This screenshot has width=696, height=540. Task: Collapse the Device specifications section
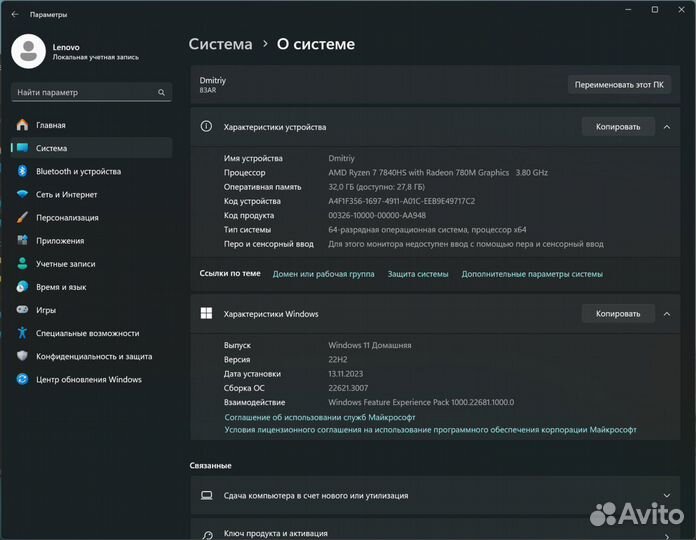coord(666,127)
